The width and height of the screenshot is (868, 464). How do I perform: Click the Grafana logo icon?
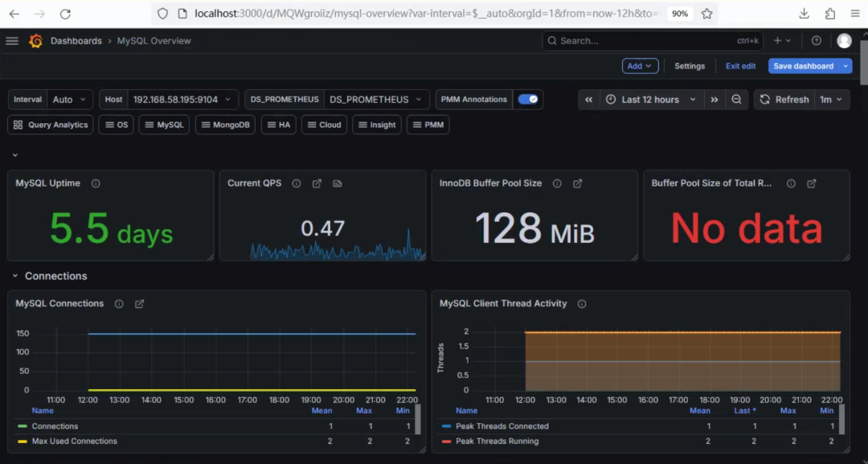pyautogui.click(x=36, y=41)
